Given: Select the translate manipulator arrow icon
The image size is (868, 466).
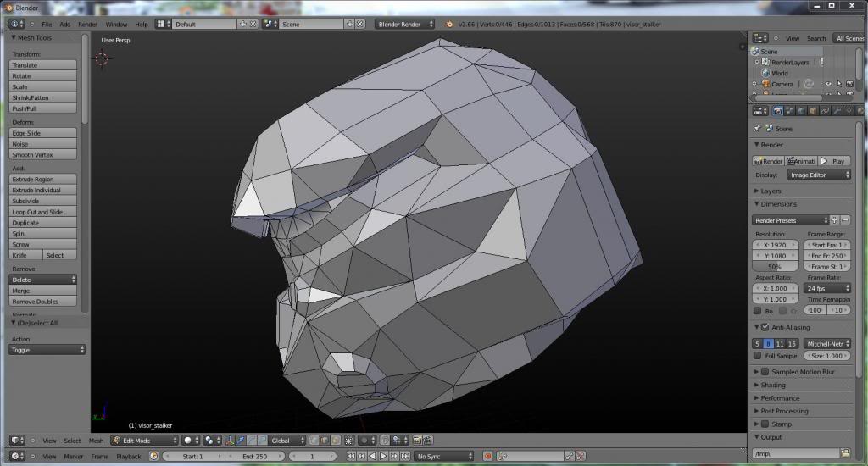Looking at the screenshot, I should click(x=241, y=441).
